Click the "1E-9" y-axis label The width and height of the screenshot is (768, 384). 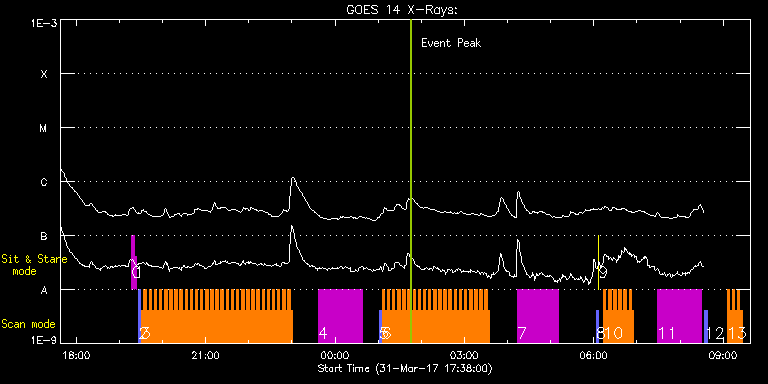[x=43, y=339]
